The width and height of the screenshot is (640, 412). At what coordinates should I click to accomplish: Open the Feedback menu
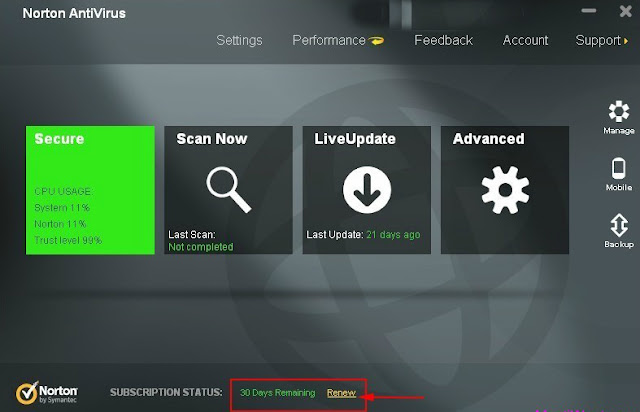point(443,40)
